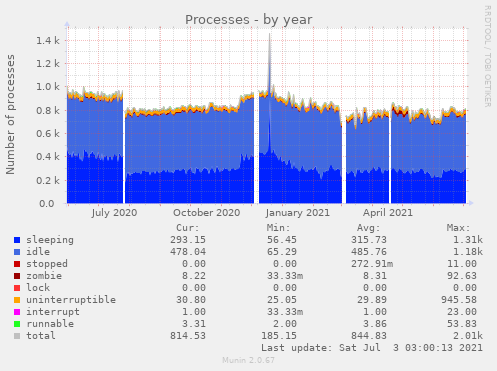497x371 pixels.
Task: Click the runnable legend color swatch
Action: click(17, 324)
